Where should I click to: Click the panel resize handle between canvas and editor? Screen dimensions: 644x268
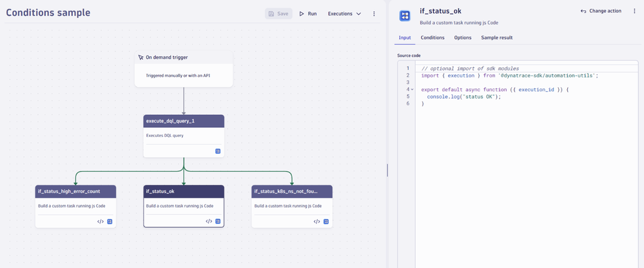[387, 170]
